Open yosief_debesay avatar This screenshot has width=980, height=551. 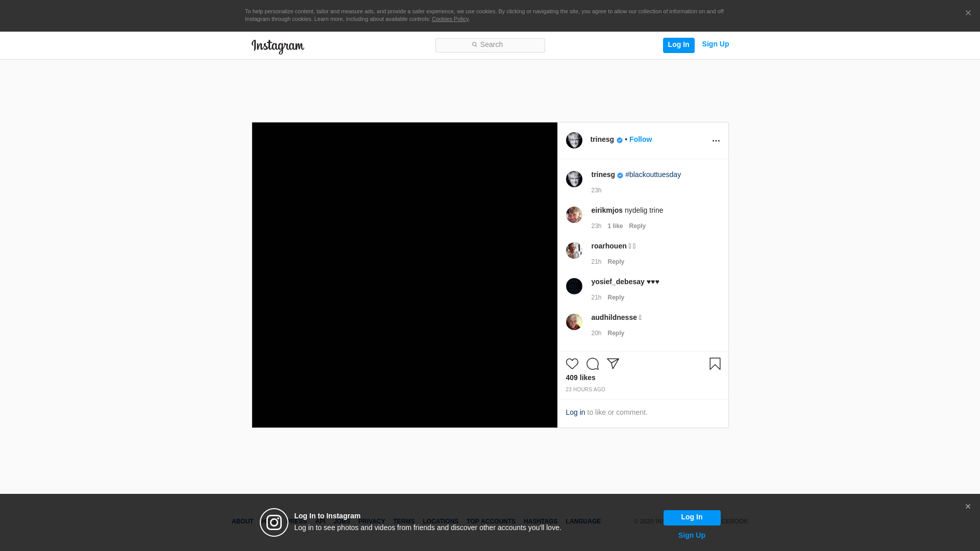tap(574, 286)
